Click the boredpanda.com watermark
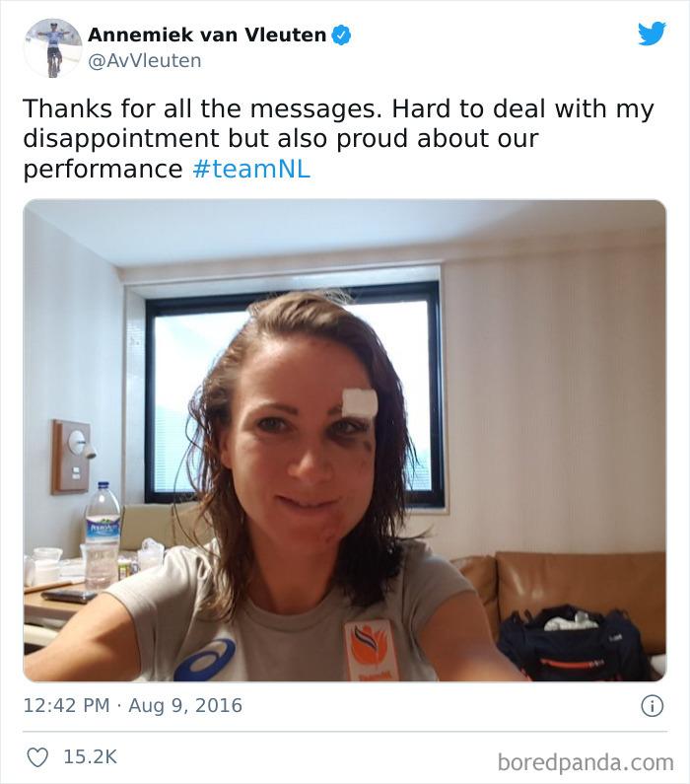Image resolution: width=690 pixels, height=784 pixels. (586, 762)
